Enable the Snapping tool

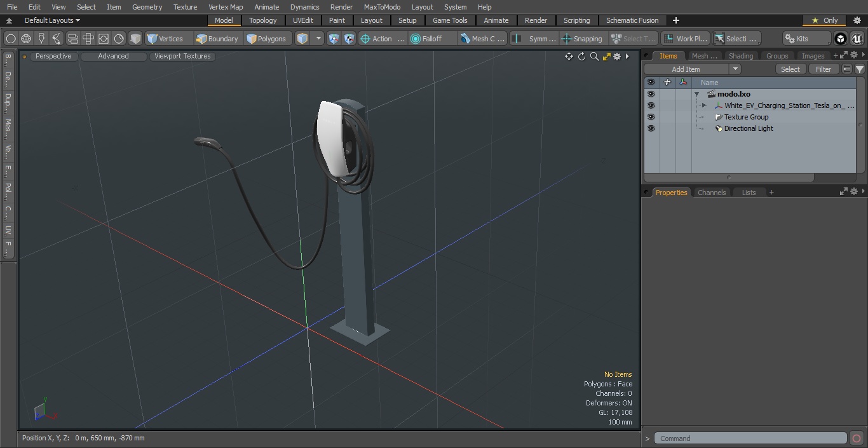(581, 39)
